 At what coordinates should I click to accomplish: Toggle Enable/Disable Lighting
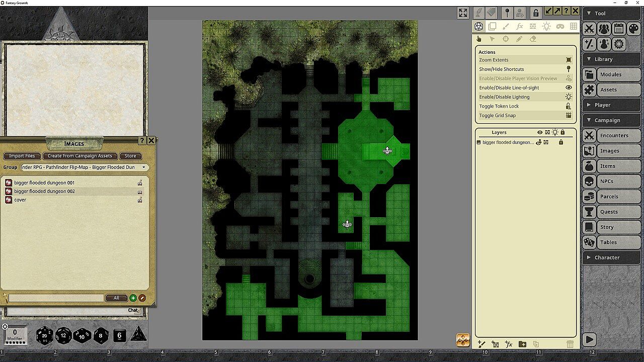click(x=525, y=97)
